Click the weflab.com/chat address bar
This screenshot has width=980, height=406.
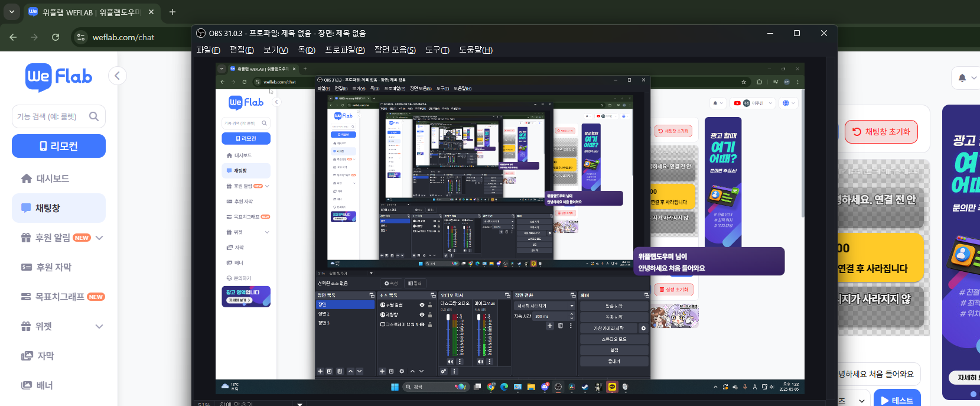pos(123,37)
